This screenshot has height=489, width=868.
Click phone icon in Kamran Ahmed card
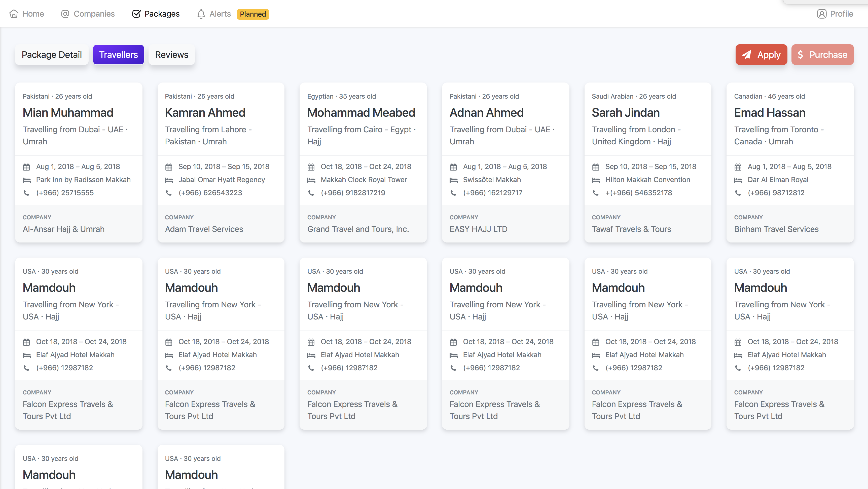pyautogui.click(x=169, y=193)
